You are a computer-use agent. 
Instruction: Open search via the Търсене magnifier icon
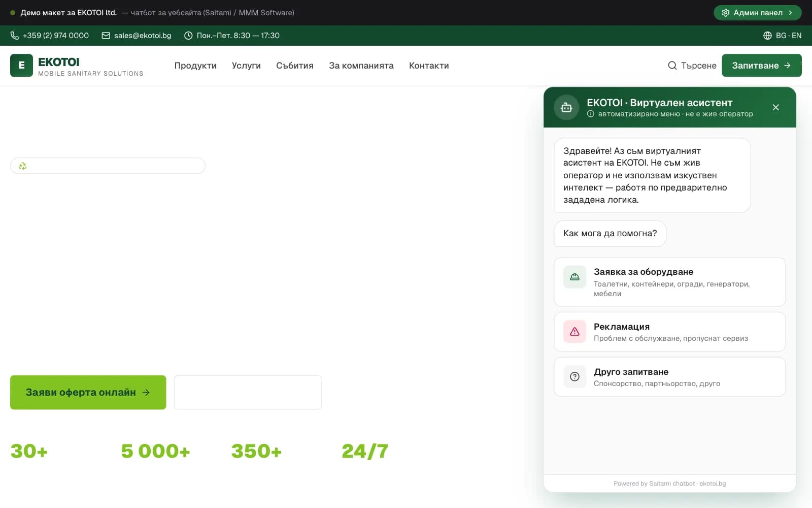click(x=672, y=66)
